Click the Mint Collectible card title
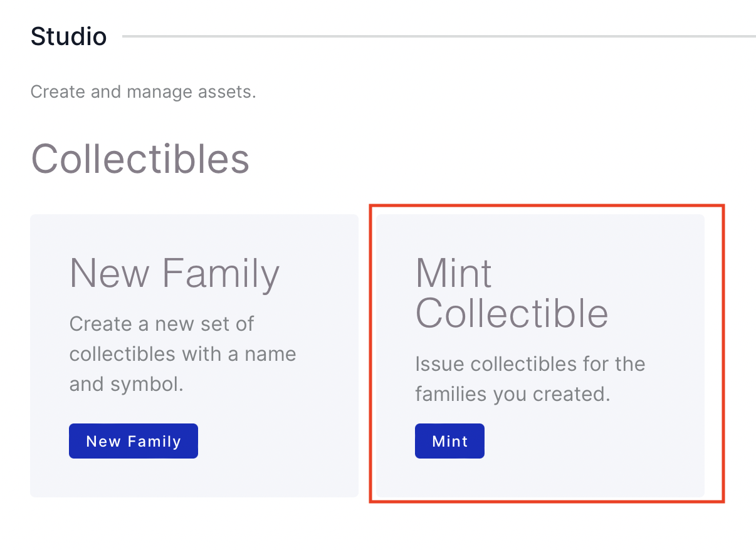Image resolution: width=756 pixels, height=550 pixels. 512,293
